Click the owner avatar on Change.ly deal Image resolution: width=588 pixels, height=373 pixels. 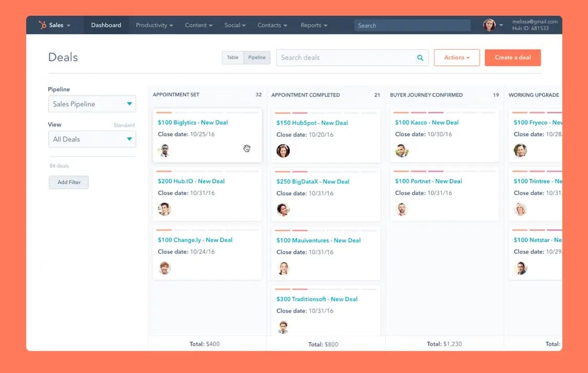[164, 268]
